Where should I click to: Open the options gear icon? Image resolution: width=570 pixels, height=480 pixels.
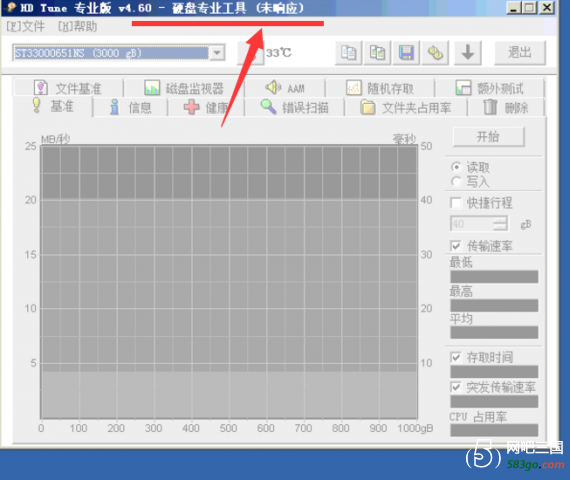[x=435, y=53]
